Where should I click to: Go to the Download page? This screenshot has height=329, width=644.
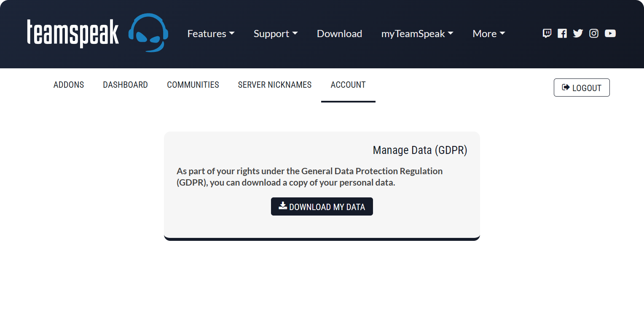(x=339, y=34)
